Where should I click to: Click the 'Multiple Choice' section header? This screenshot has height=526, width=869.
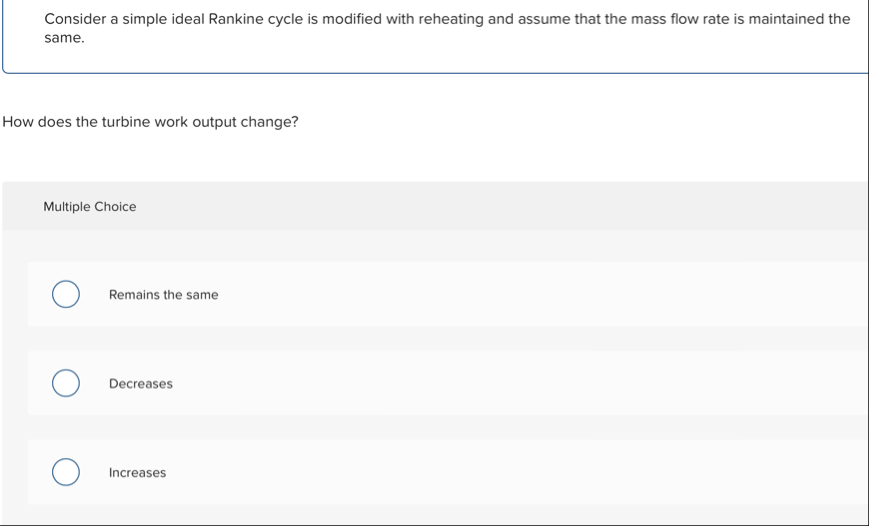[x=90, y=207]
